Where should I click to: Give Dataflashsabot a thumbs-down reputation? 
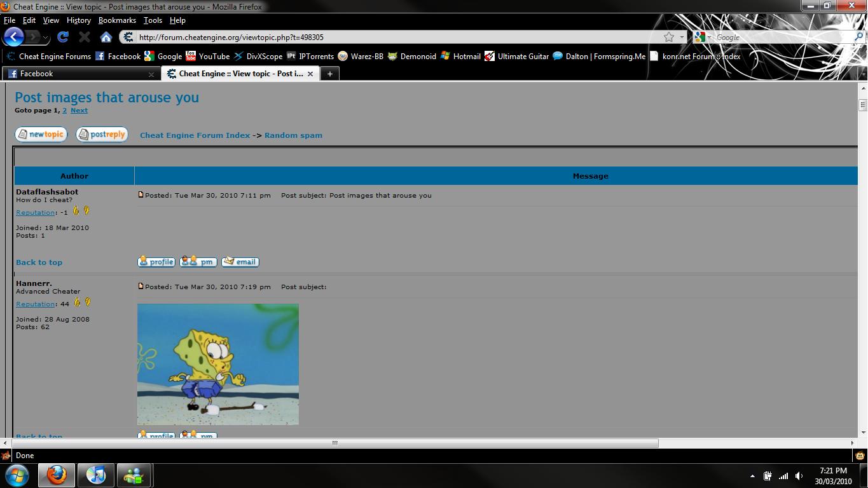[86, 210]
